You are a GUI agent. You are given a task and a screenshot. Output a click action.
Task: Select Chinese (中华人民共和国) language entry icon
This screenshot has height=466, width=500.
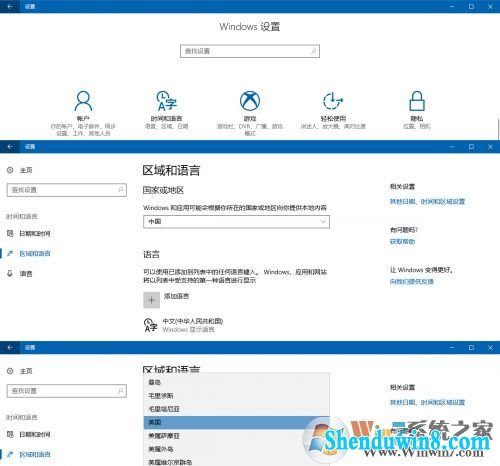click(x=151, y=325)
